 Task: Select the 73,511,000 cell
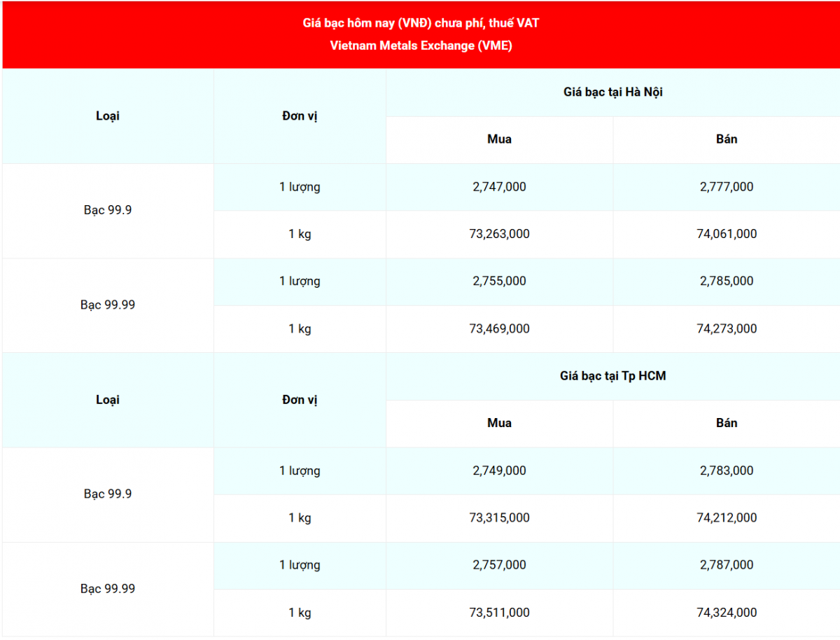pos(499,613)
